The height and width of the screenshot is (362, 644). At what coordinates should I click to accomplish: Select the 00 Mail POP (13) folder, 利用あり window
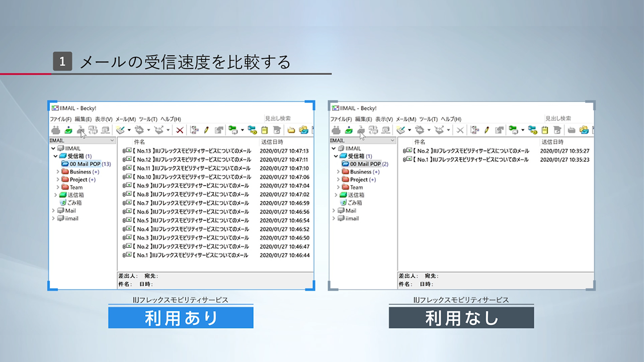pos(86,164)
